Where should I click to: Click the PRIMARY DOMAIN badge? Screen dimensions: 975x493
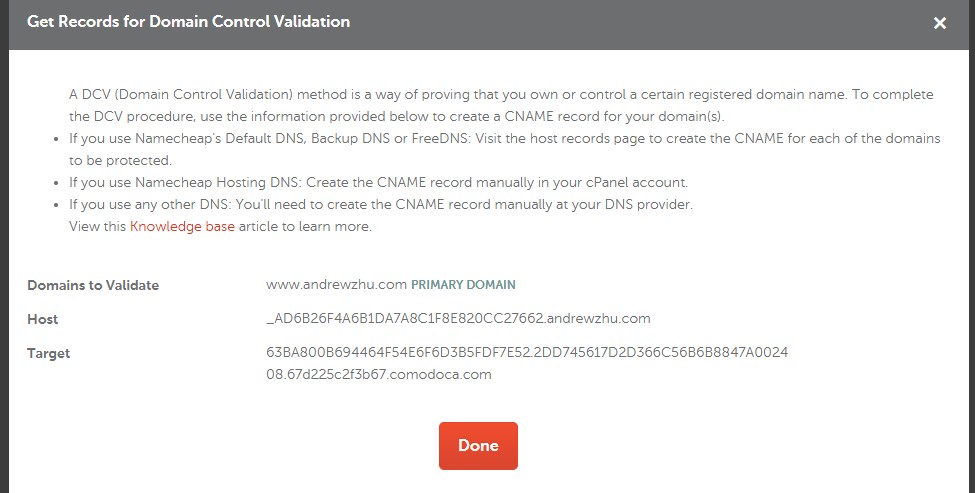(x=464, y=285)
